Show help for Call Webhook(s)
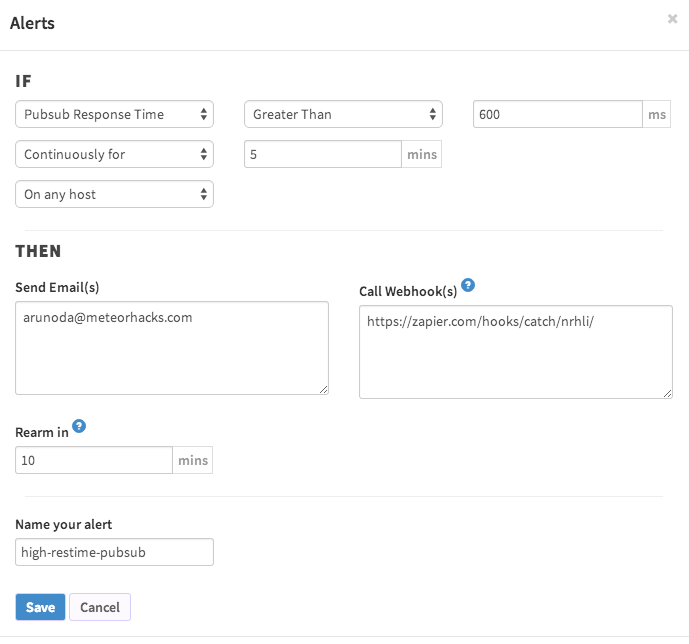Image resolution: width=689 pixels, height=644 pixels. (x=468, y=285)
